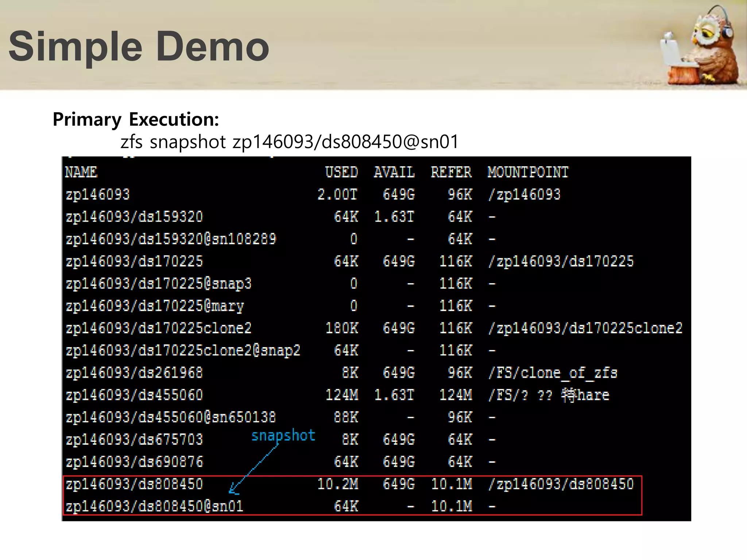The height and width of the screenshot is (560, 747).
Task: Click the REFER column header
Action: 451,172
